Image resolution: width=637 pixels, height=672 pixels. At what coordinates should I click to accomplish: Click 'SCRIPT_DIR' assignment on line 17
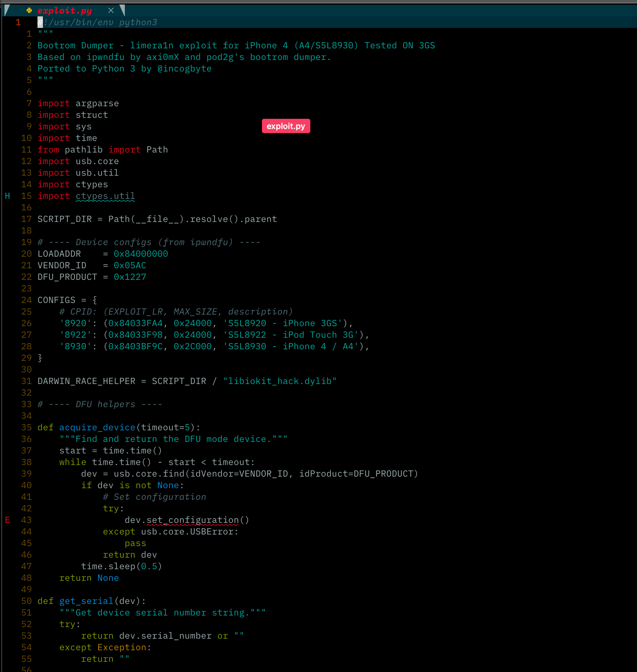coord(64,219)
